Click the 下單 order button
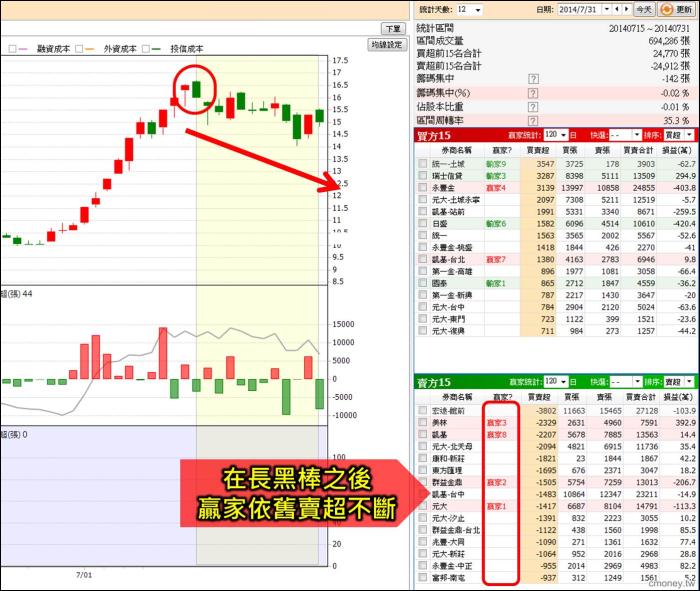Viewport: 700px width, 591px height. [x=393, y=29]
